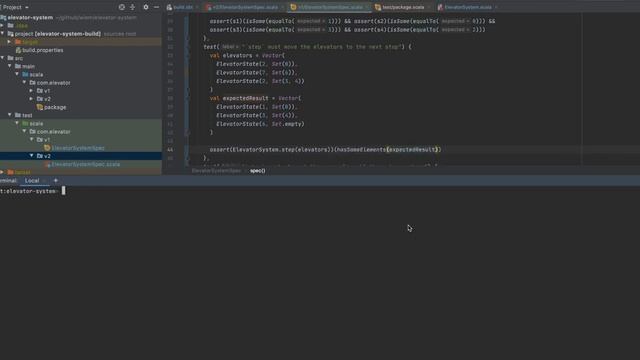Click the 'ElevatorState(6, Set.empty)' line
Viewport: 640px width, 360px height.
(260, 124)
